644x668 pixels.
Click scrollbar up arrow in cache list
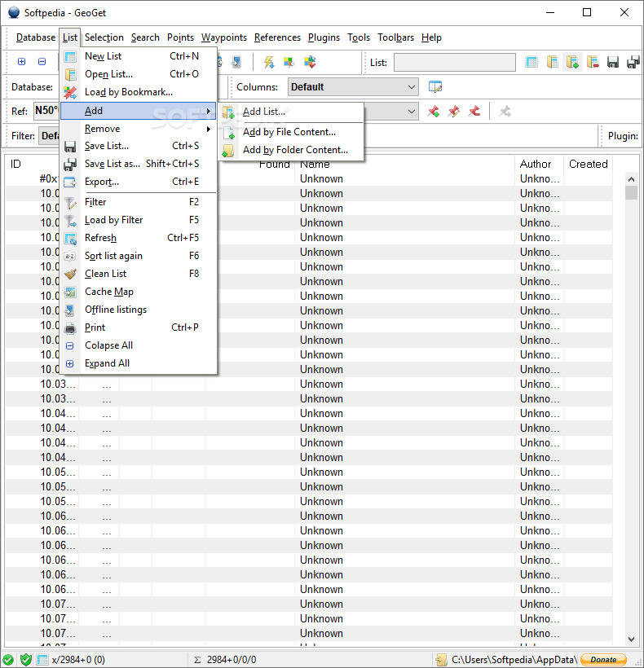631,179
